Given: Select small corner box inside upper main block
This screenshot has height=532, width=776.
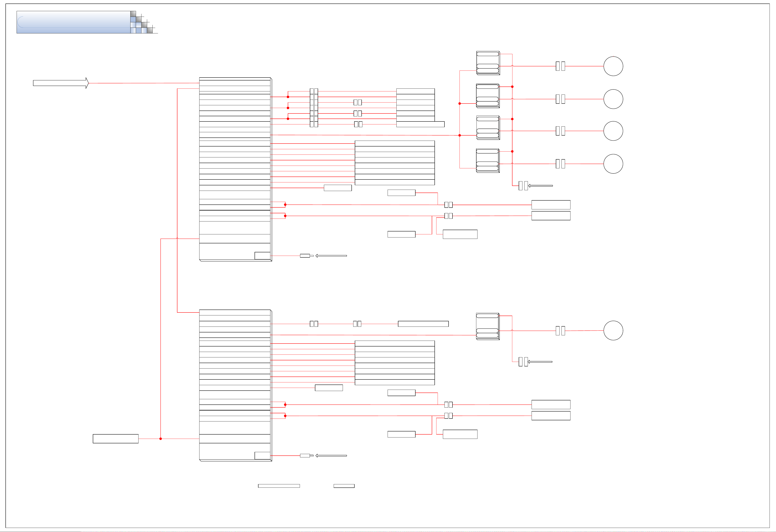Looking at the screenshot, I should click(262, 256).
